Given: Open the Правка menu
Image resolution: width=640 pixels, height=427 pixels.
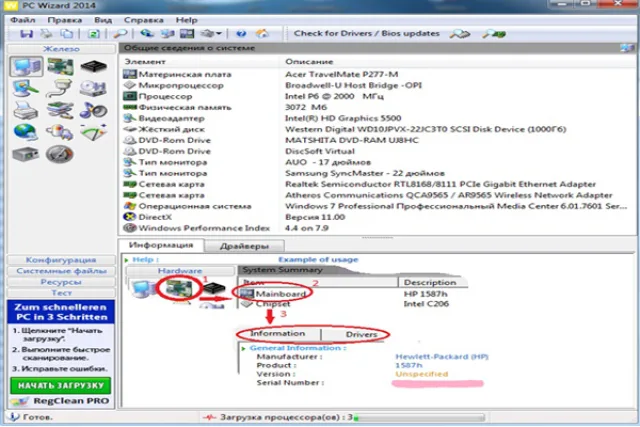Looking at the screenshot, I should click(64, 20).
